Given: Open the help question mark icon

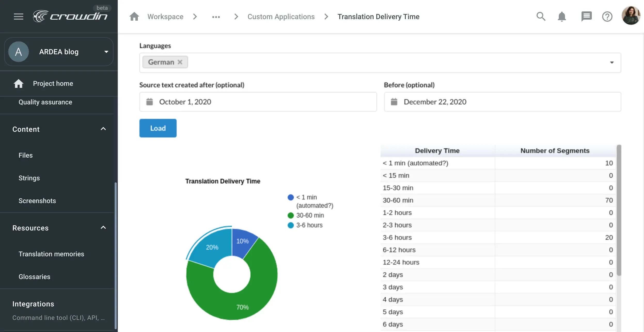Looking at the screenshot, I should 607,16.
